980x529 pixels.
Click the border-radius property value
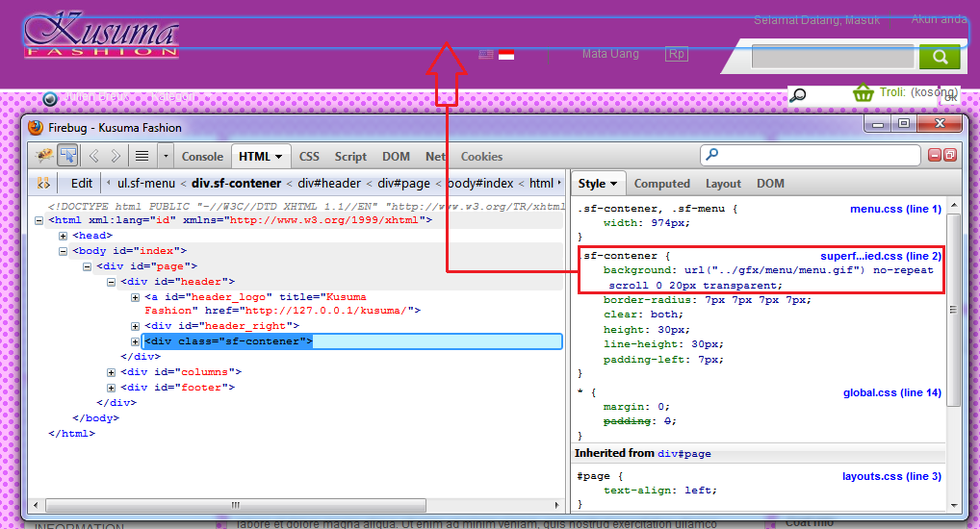(758, 300)
